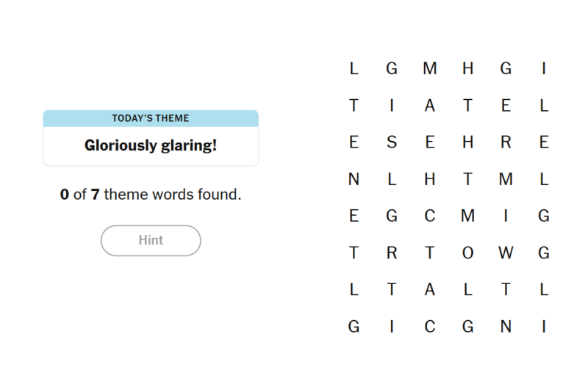
Task: Select the top-left corner letter L
Action: pos(354,69)
